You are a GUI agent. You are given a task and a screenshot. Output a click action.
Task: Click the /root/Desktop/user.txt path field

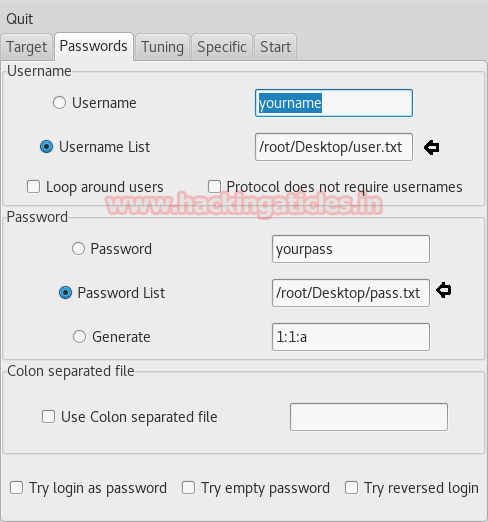pyautogui.click(x=334, y=147)
